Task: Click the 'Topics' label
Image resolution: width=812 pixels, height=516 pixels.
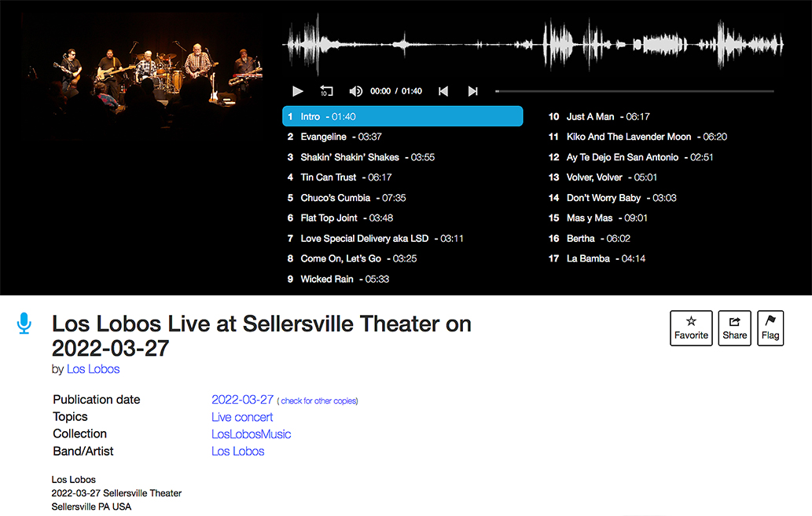Action: click(71, 416)
